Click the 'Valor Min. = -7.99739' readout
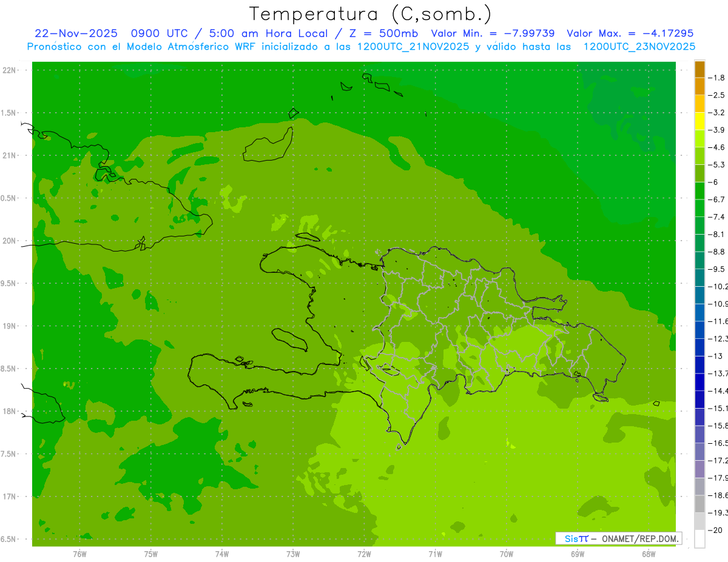728x562 pixels. click(493, 33)
